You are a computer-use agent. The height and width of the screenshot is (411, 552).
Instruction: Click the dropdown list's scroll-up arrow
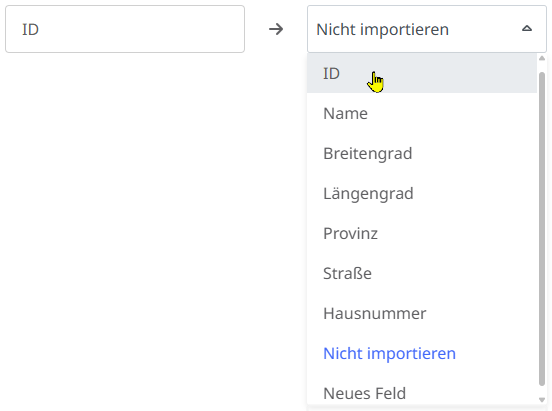[x=542, y=58]
